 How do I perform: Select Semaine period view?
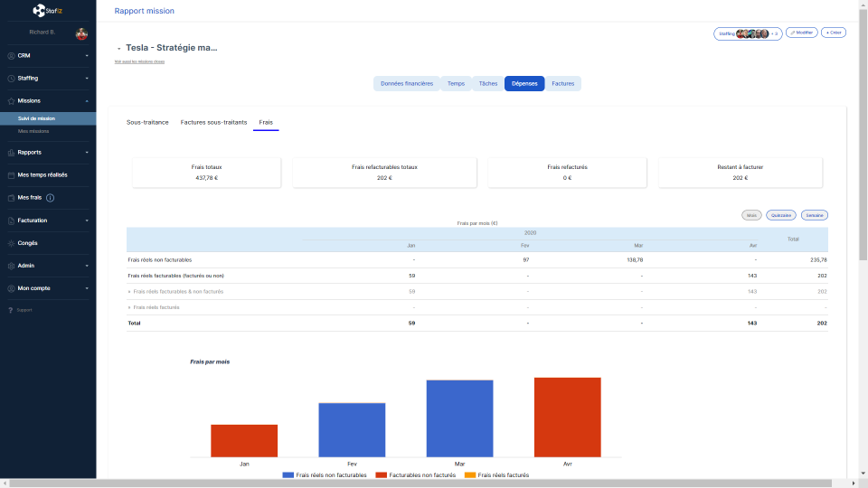click(x=815, y=215)
